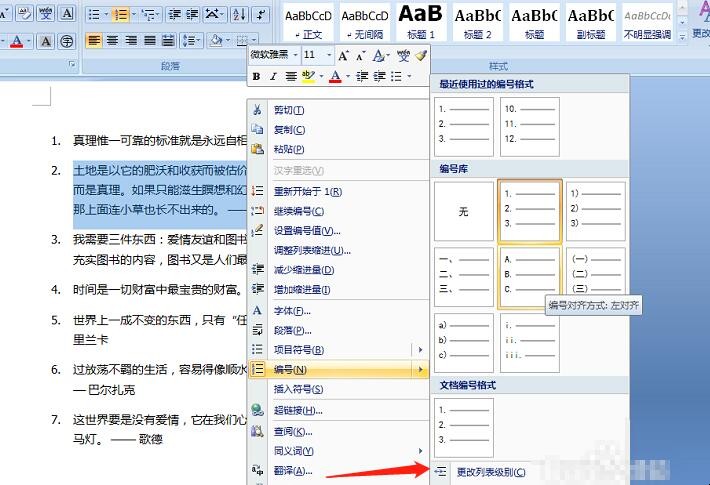
Task: Apply the 标题 1 heading style
Action: tap(421, 22)
